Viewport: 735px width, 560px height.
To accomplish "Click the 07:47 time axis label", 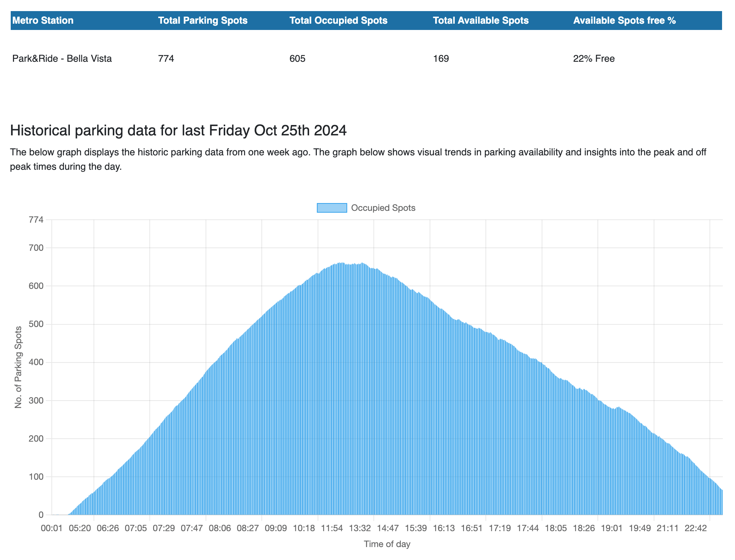I will (x=192, y=528).
